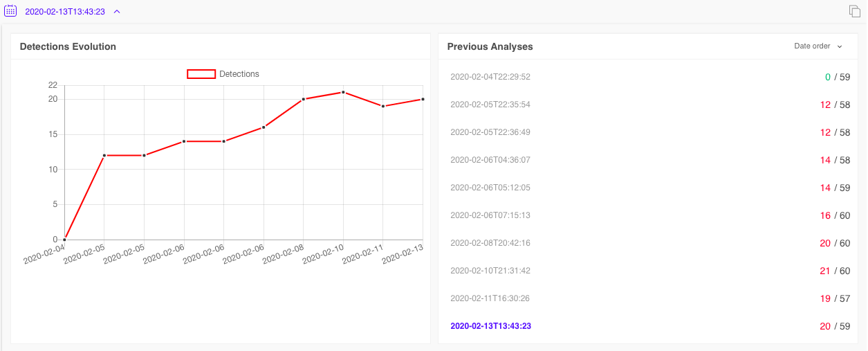Open analysis from 2020-02-04T22:29:52
The width and height of the screenshot is (868, 351).
pos(490,77)
